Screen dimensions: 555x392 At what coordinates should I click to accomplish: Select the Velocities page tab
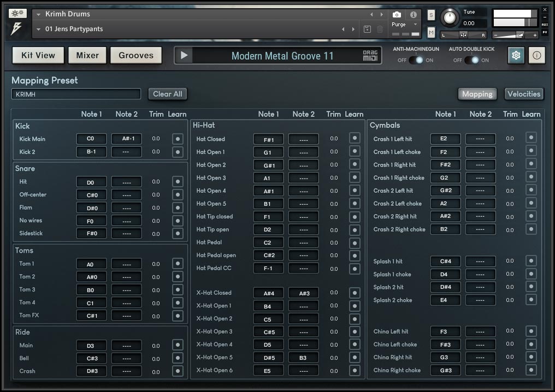pyautogui.click(x=524, y=94)
